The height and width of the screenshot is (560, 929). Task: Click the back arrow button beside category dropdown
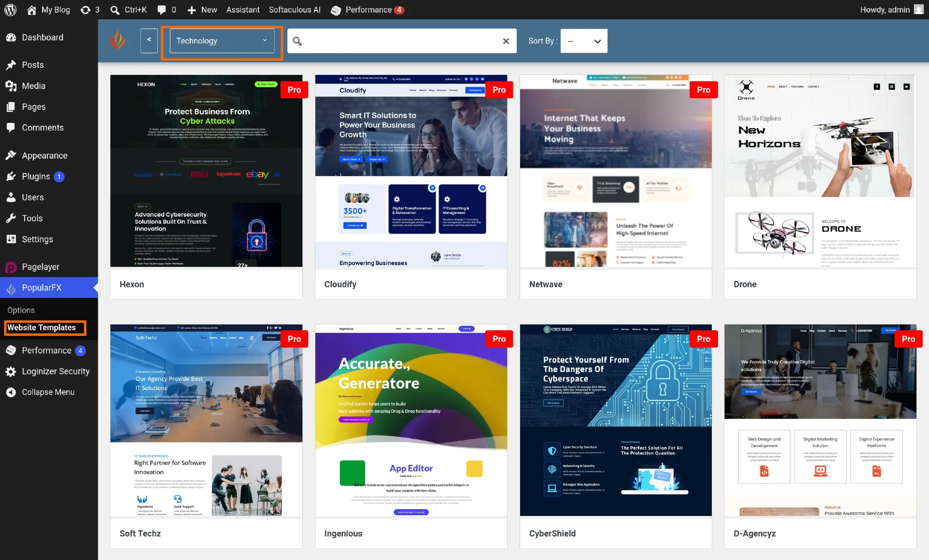coord(149,41)
